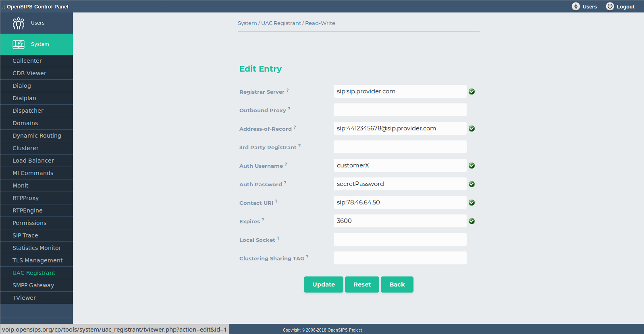Show help tooltip for Outbound Proxy

pyautogui.click(x=289, y=109)
